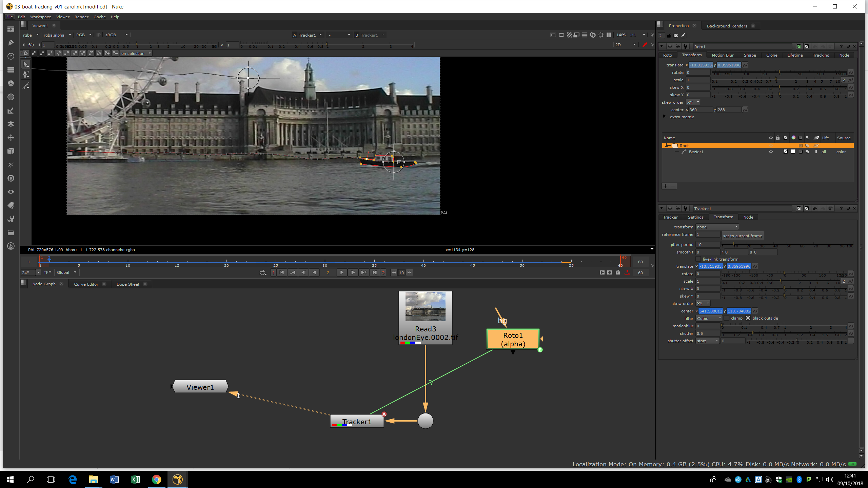
Task: Click the play forward button
Action: pos(342,272)
